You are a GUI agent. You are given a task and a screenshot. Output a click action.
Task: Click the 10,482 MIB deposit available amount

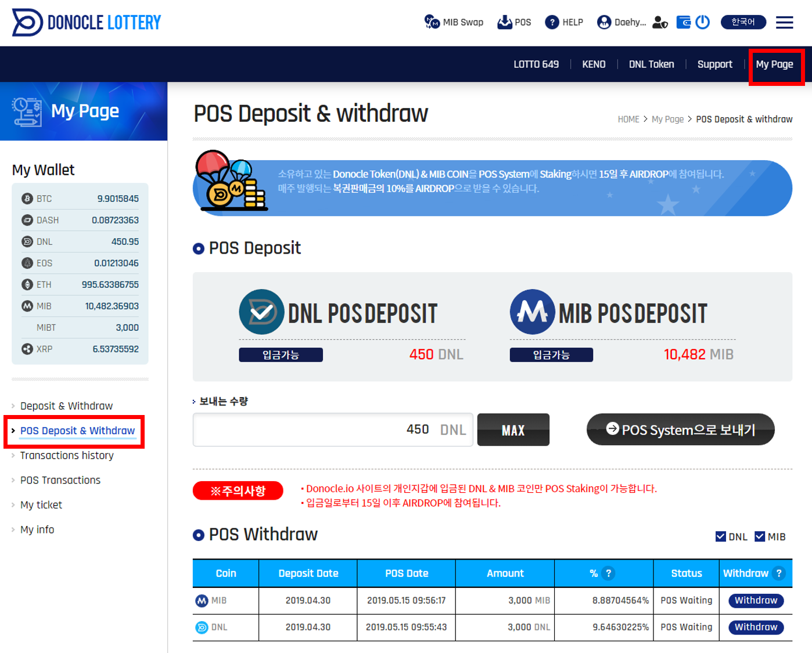(699, 355)
